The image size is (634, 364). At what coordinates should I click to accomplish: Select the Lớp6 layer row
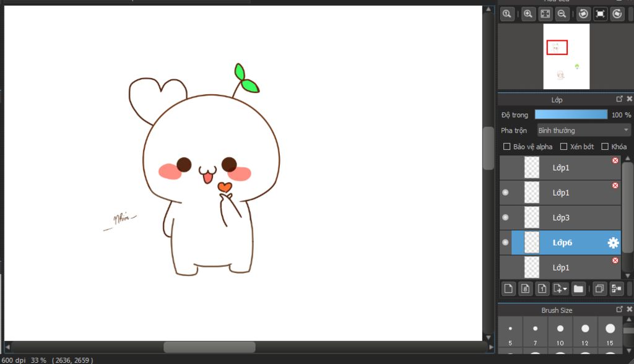[x=560, y=243]
